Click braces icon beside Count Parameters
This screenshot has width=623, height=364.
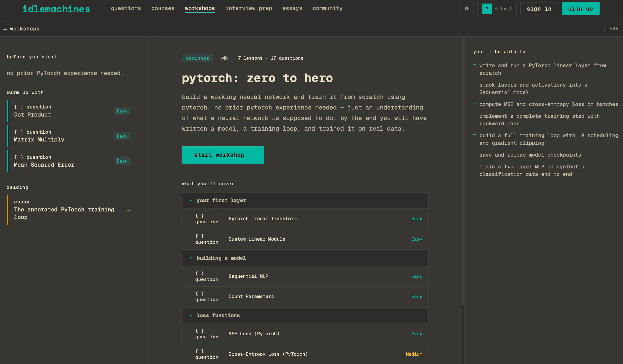click(199, 294)
